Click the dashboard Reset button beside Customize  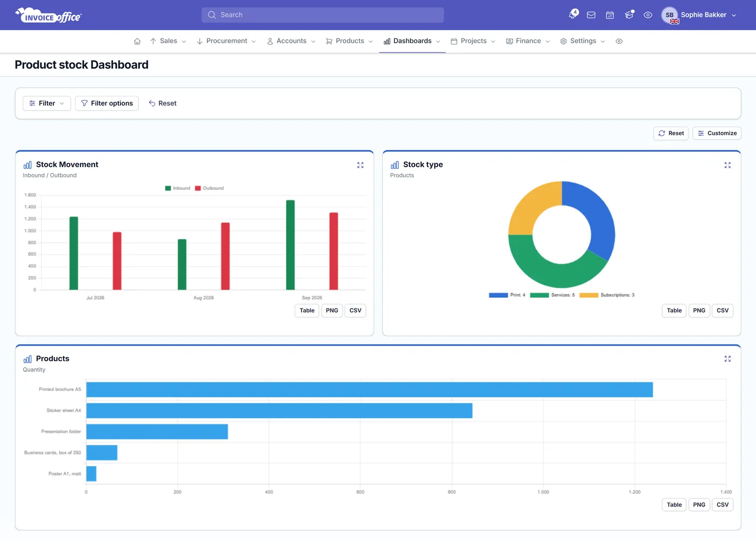coord(671,133)
